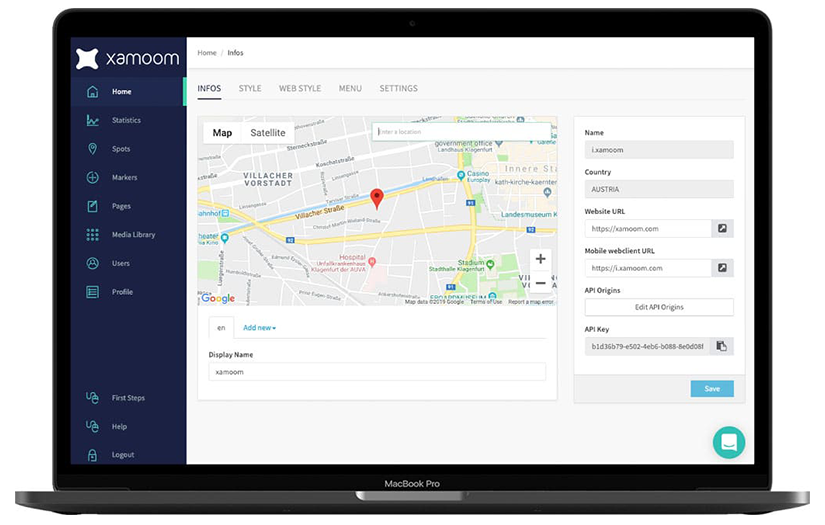Image resolution: width=825 pixels, height=525 pixels.
Task: Expand the Add new language dropdown
Action: [260, 328]
